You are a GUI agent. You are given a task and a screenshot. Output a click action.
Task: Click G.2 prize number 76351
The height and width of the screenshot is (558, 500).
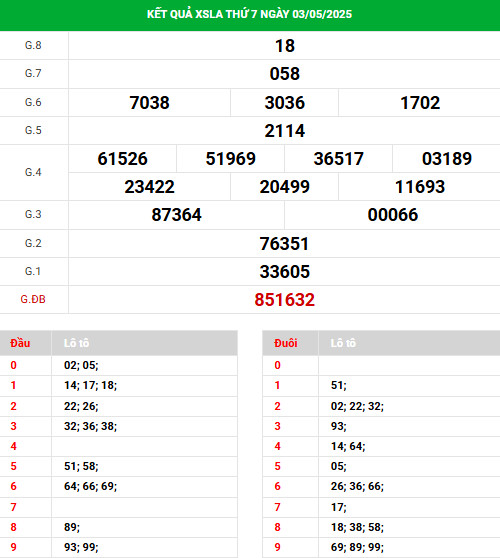tap(284, 244)
